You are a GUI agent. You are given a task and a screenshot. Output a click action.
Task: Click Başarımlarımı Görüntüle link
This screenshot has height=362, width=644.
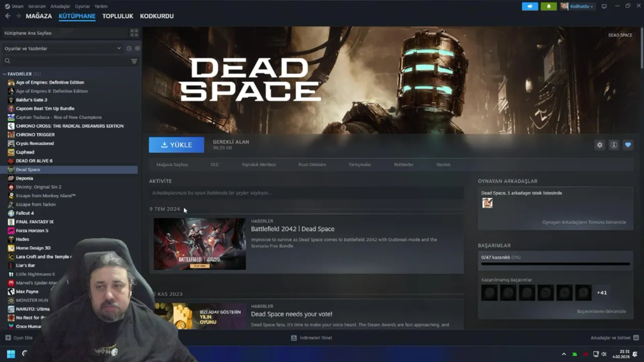(x=601, y=311)
